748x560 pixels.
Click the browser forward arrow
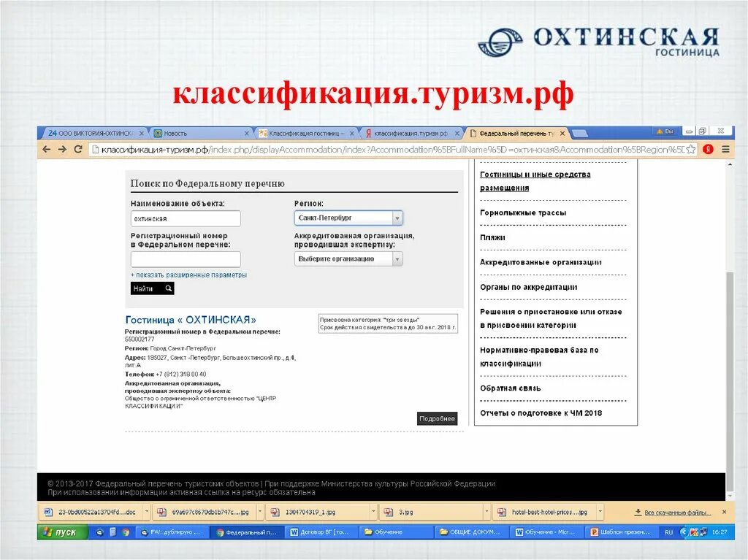pos(63,149)
